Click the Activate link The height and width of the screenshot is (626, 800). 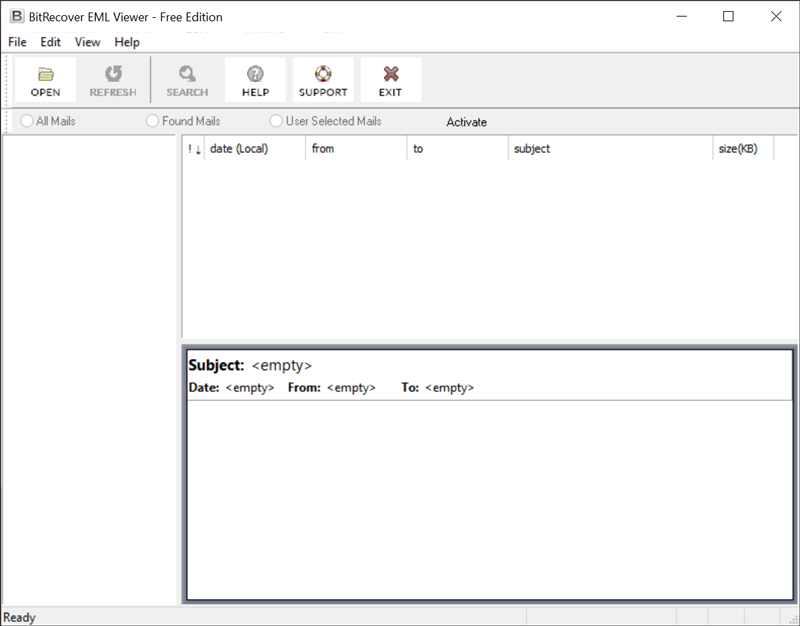pos(466,122)
